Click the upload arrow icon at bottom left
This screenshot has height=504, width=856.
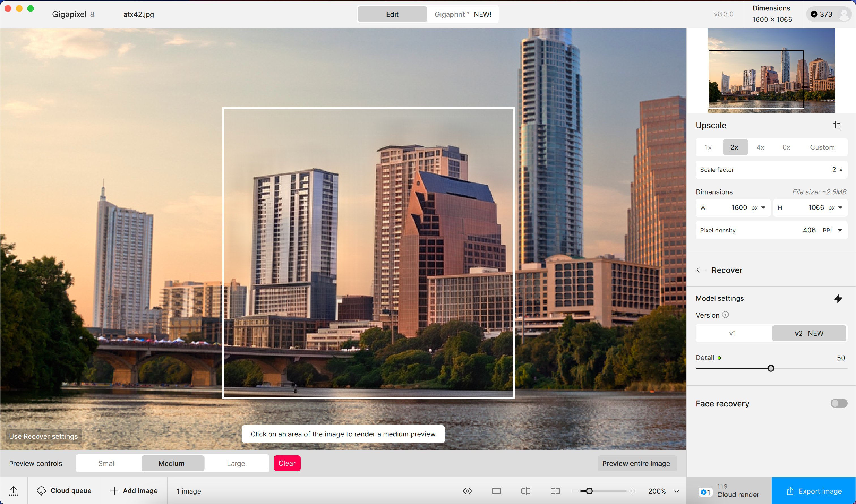[14, 491]
